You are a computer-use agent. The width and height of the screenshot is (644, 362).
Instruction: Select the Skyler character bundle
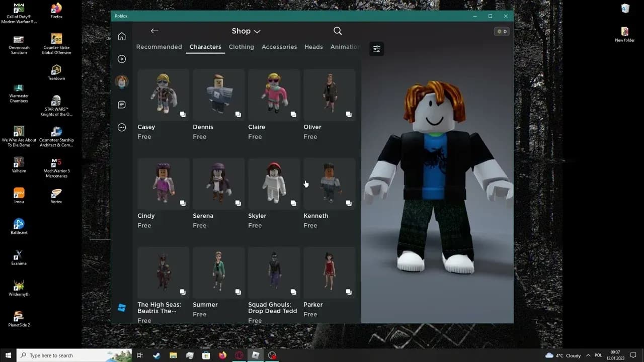pyautogui.click(x=274, y=183)
